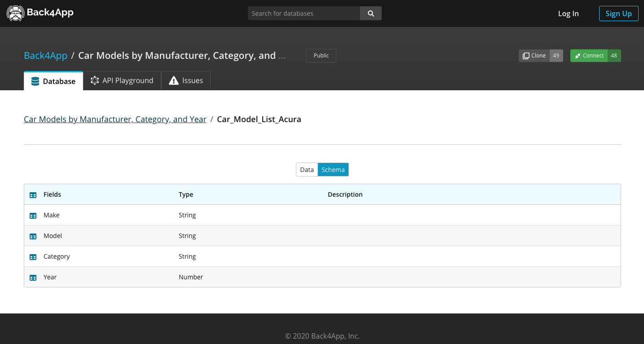Image resolution: width=644 pixels, height=344 pixels.
Task: Click the Back4App logo icon
Action: (16, 13)
